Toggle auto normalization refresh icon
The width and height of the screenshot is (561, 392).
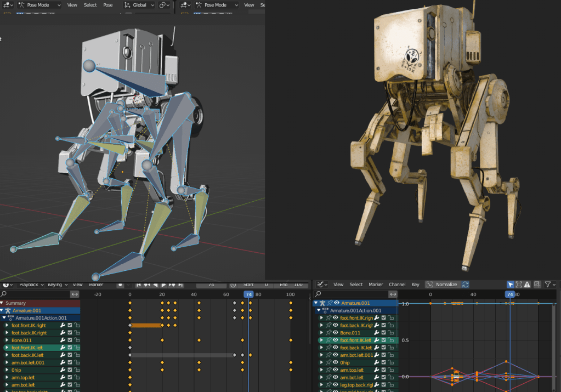click(466, 285)
